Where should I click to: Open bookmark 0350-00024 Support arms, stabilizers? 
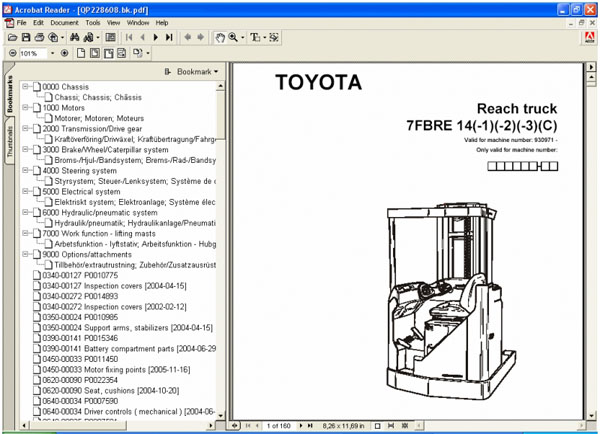pos(127,328)
